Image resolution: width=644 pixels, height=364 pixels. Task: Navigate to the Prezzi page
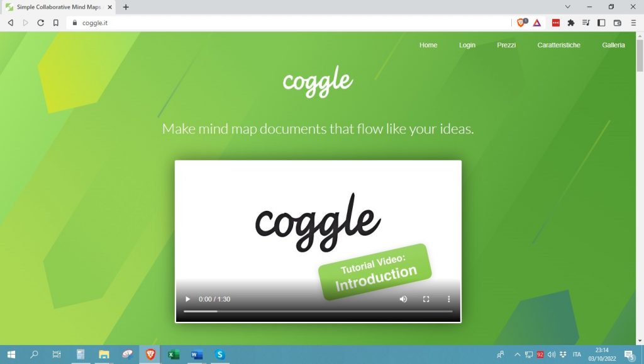(506, 45)
